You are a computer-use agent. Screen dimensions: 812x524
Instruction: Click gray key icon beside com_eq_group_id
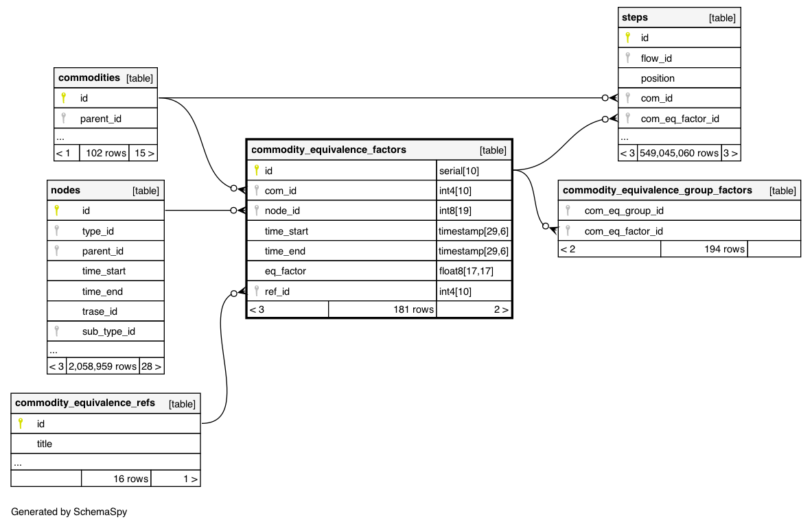pos(568,211)
